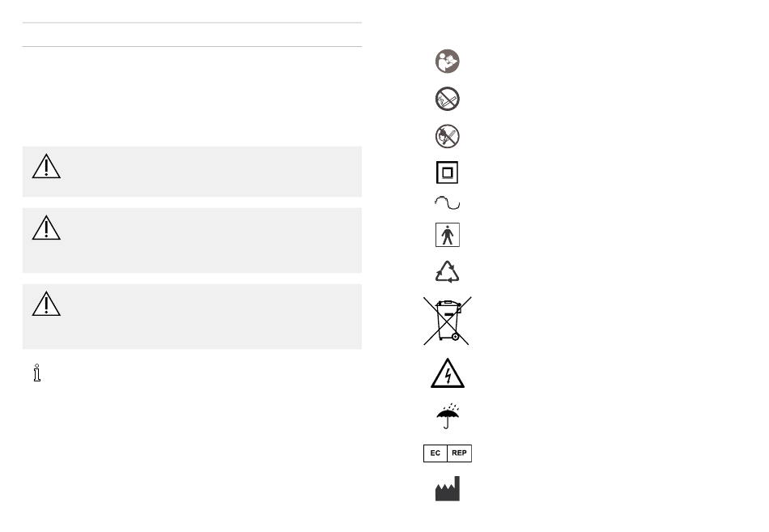Select the type B applied part person icon
The image size is (769, 532).
pos(448,235)
